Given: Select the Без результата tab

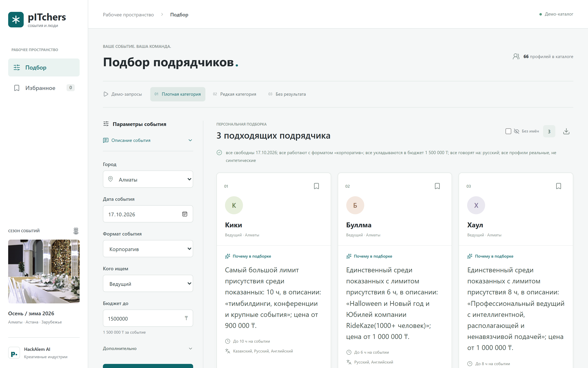Looking at the screenshot, I should click(x=287, y=94).
